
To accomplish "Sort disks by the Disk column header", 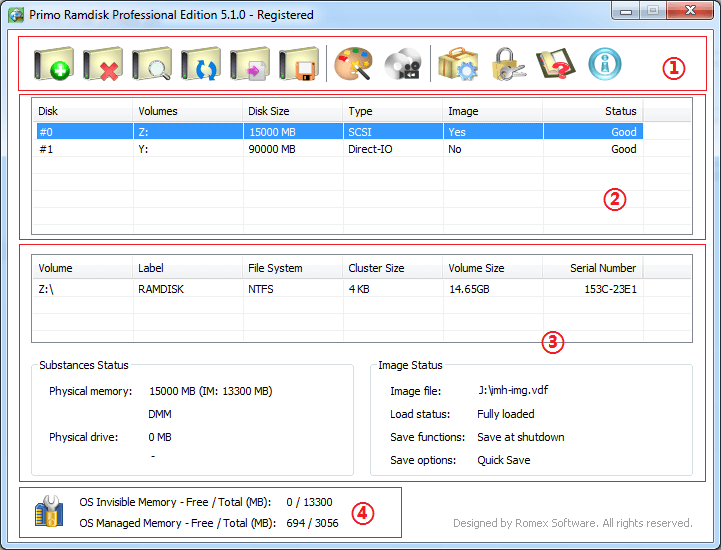I will click(83, 111).
